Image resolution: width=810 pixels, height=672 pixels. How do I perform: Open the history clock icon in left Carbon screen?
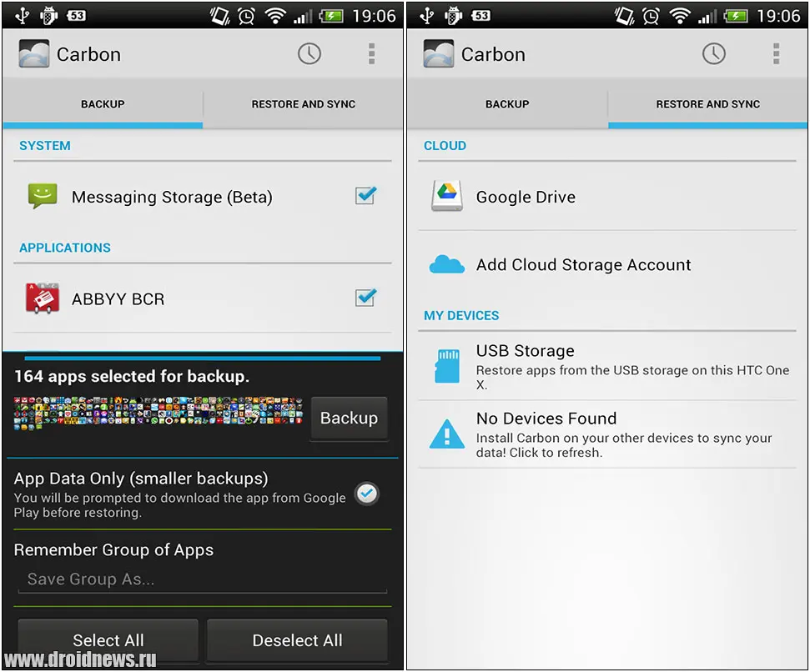coord(309,53)
